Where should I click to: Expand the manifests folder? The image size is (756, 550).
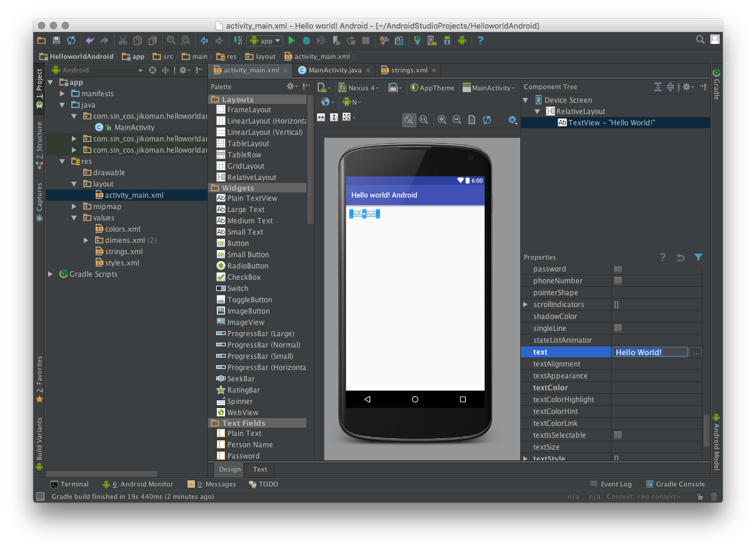[x=62, y=93]
